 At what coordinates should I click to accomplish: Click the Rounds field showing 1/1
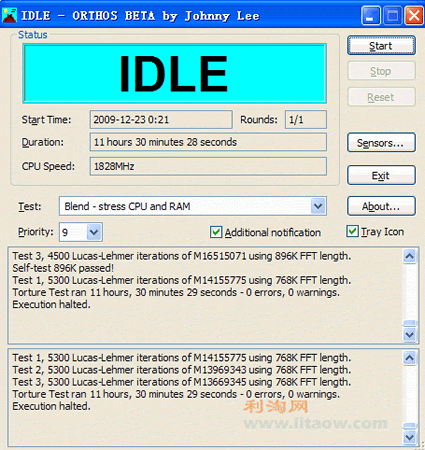(306, 119)
